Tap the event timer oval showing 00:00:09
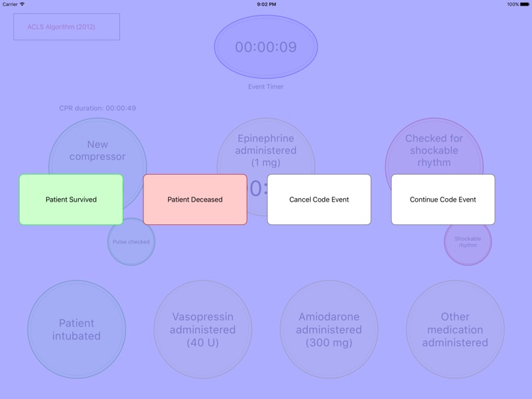Screen dimensions: 532x399 (x=266, y=47)
